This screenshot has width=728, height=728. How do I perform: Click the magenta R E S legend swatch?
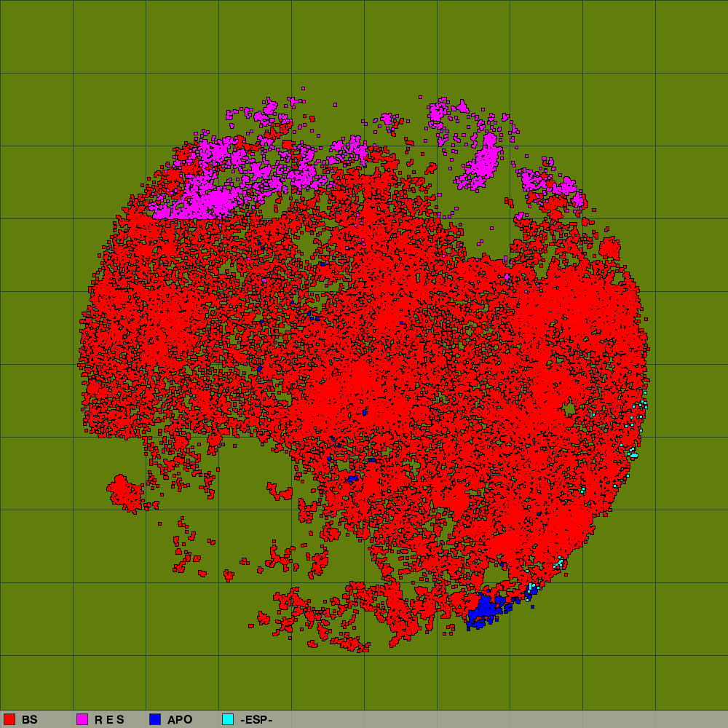[x=82, y=719]
